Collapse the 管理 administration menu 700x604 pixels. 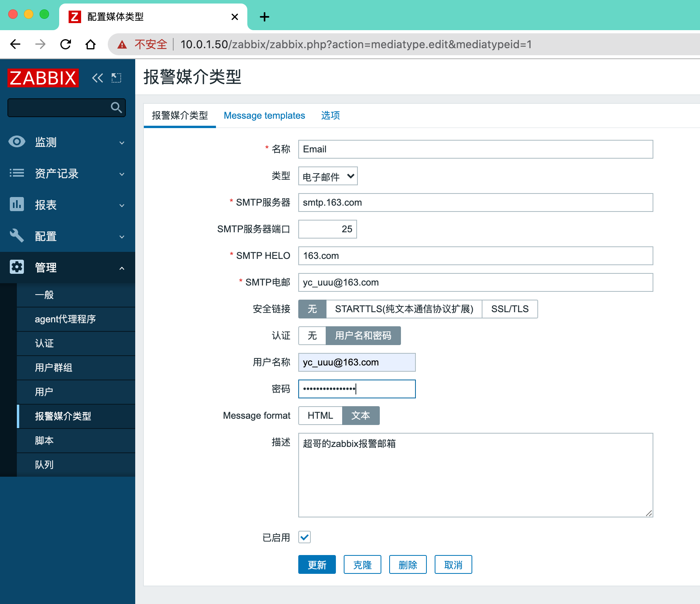[x=67, y=268]
